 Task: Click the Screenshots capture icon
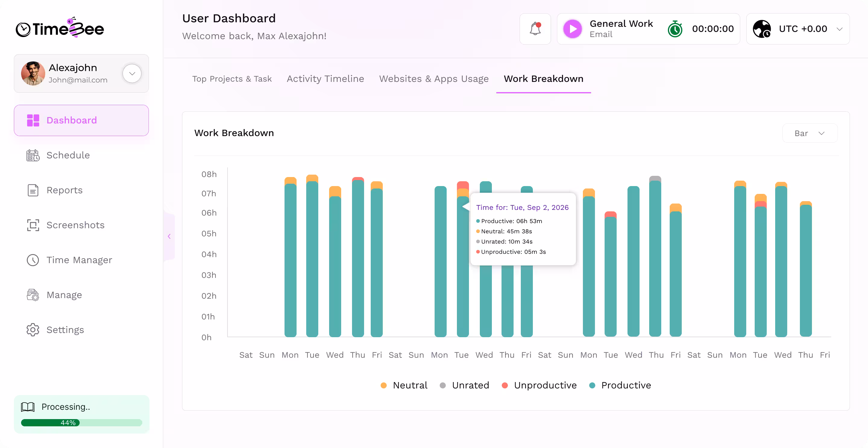(33, 225)
